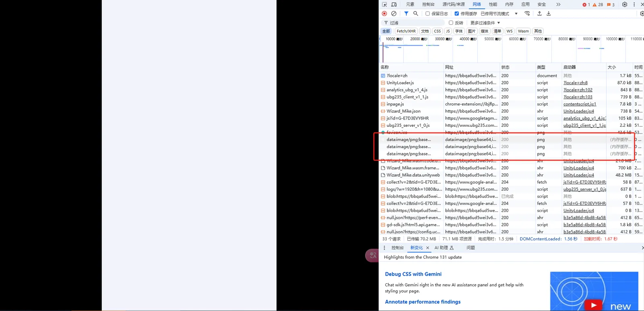
Task: Open network panel settings gear
Action: click(x=642, y=14)
